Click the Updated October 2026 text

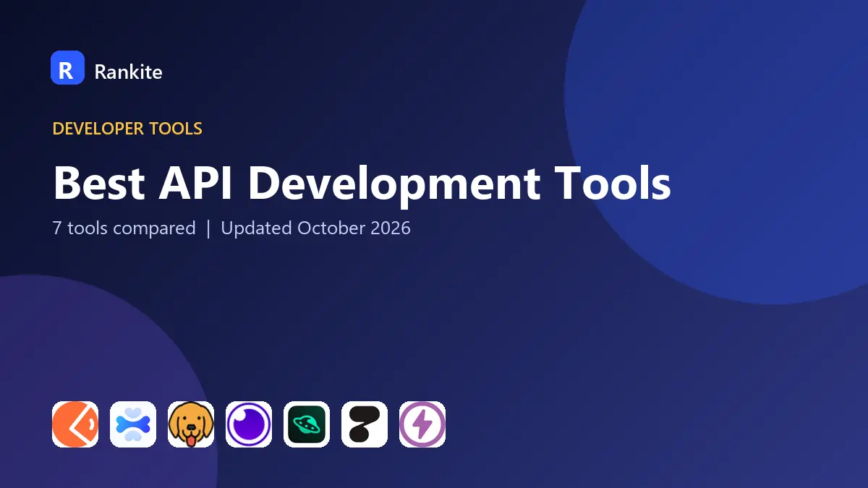[315, 228]
